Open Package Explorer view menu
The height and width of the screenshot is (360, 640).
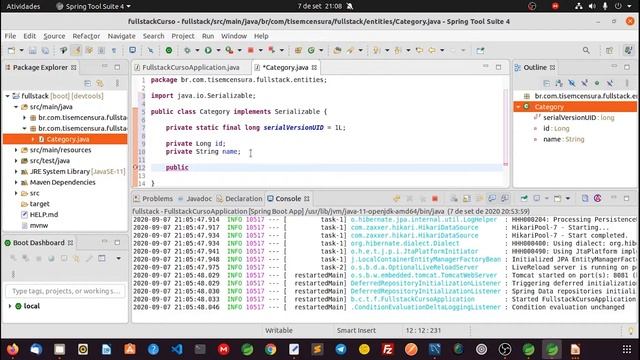pyautogui.click(x=118, y=83)
